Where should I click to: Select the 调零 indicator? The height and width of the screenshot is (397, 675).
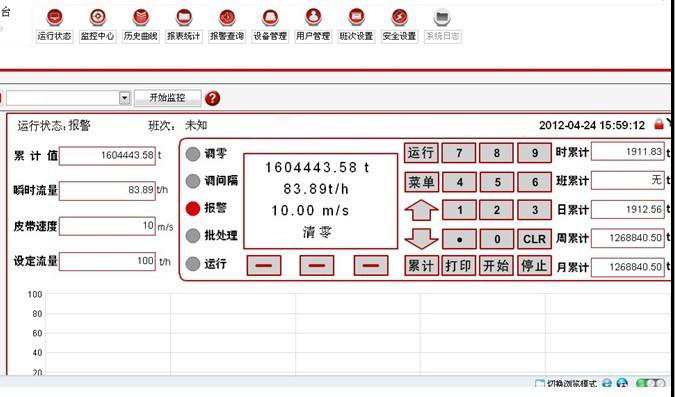(x=193, y=154)
